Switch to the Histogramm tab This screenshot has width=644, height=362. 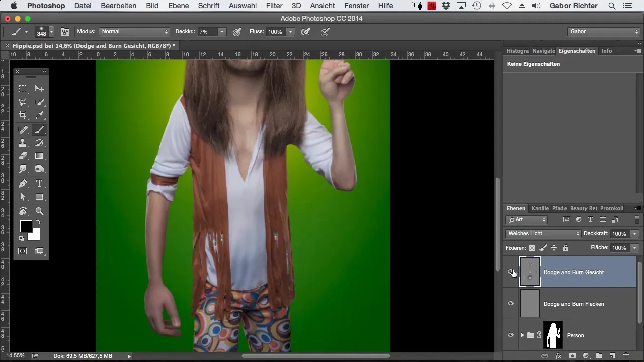click(x=518, y=51)
